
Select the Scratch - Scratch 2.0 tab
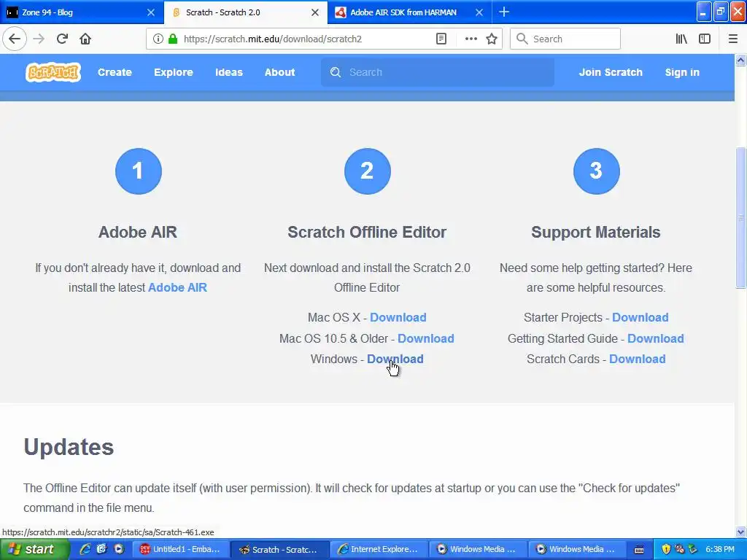(246, 12)
